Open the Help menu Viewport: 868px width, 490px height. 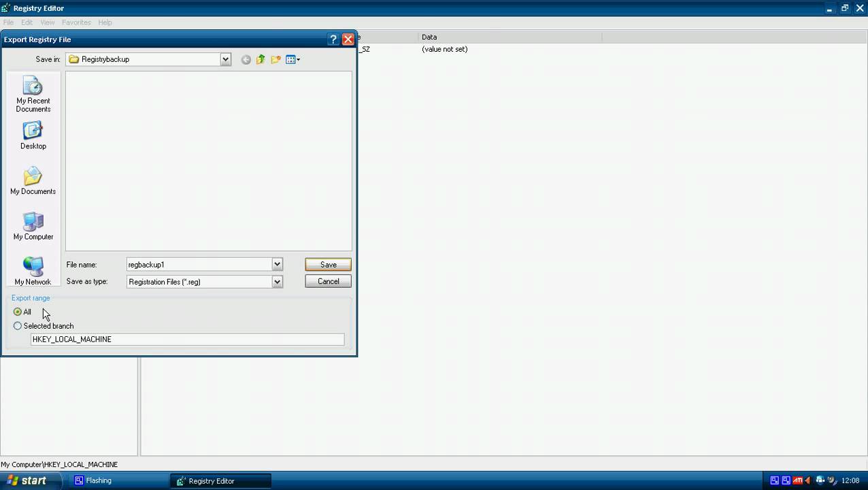(x=105, y=22)
